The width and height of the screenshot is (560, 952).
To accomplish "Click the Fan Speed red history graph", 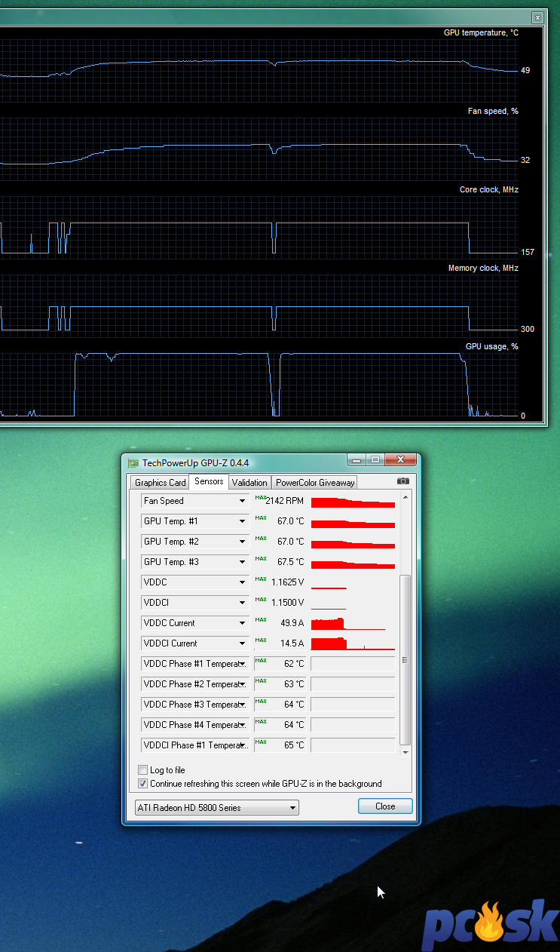I will pyautogui.click(x=353, y=501).
